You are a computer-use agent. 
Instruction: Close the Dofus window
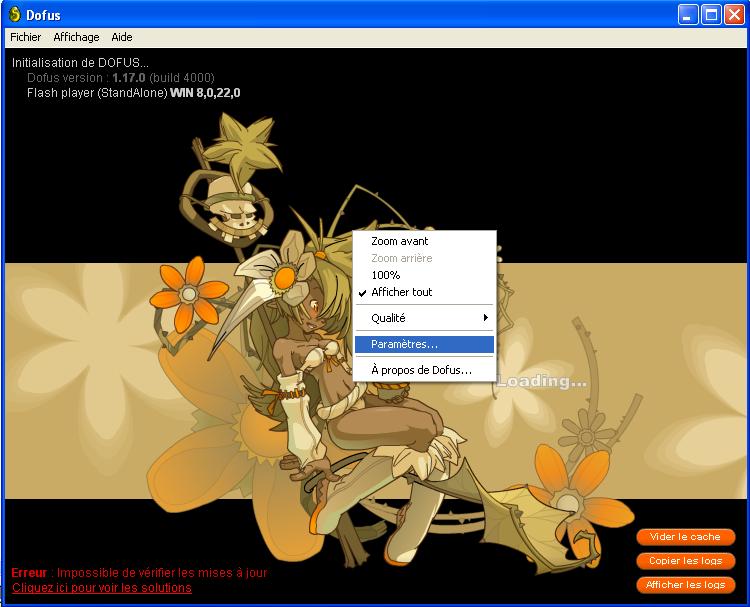point(734,15)
